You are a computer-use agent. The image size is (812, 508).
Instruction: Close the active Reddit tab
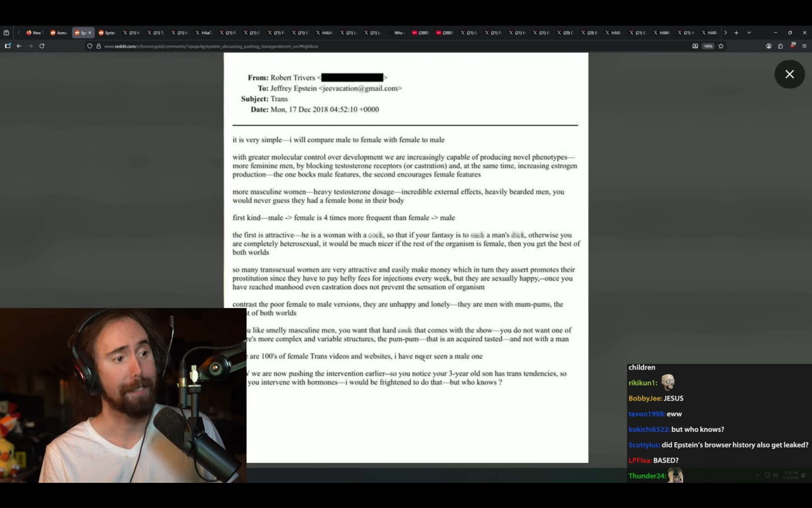point(90,33)
